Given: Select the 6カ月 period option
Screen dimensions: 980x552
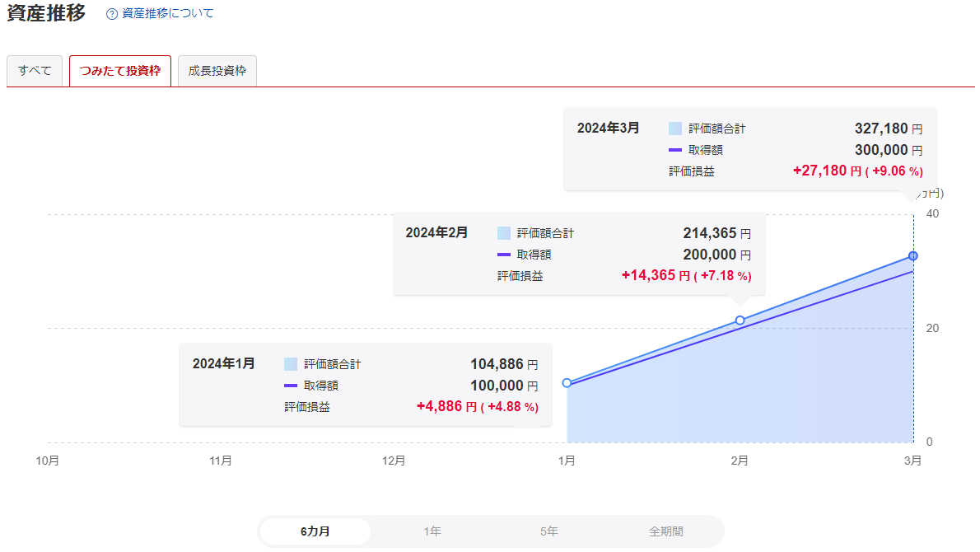Looking at the screenshot, I should (x=315, y=531).
